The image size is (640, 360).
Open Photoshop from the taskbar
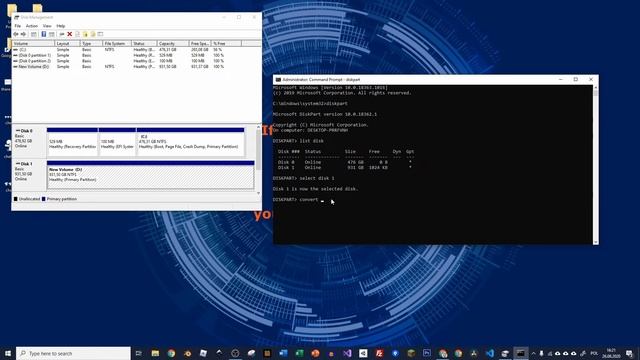[x=427, y=353]
